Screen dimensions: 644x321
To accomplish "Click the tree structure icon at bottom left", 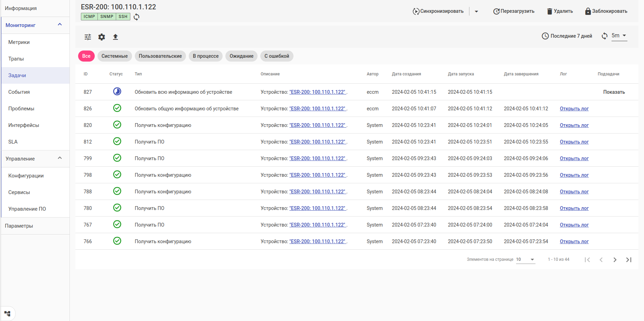I will [8, 314].
